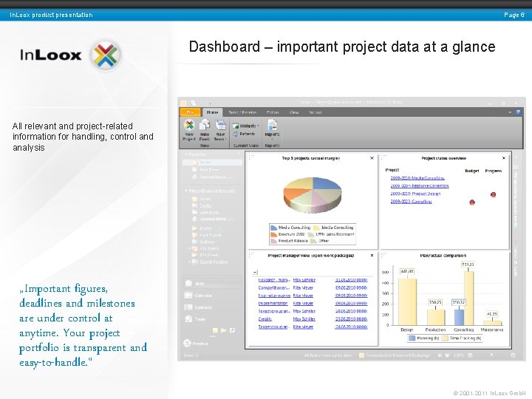Image resolution: width=532 pixels, height=399 pixels.
Task: Click Max Schiller in the Credits row
Action: point(304,319)
